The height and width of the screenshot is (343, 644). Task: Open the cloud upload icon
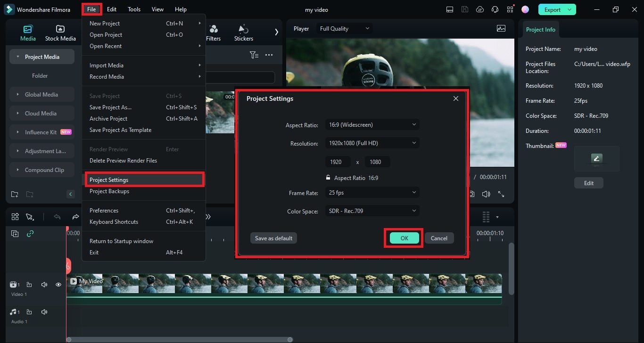(x=480, y=9)
